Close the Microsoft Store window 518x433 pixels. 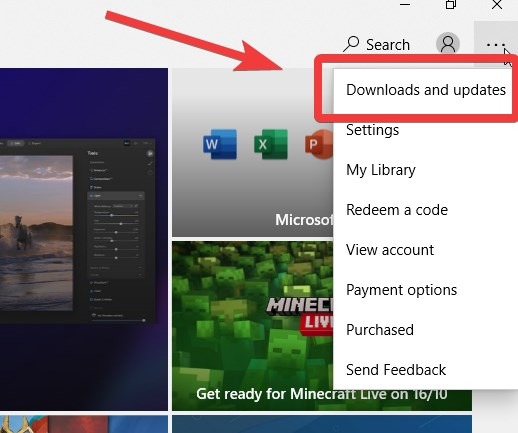[497, 5]
